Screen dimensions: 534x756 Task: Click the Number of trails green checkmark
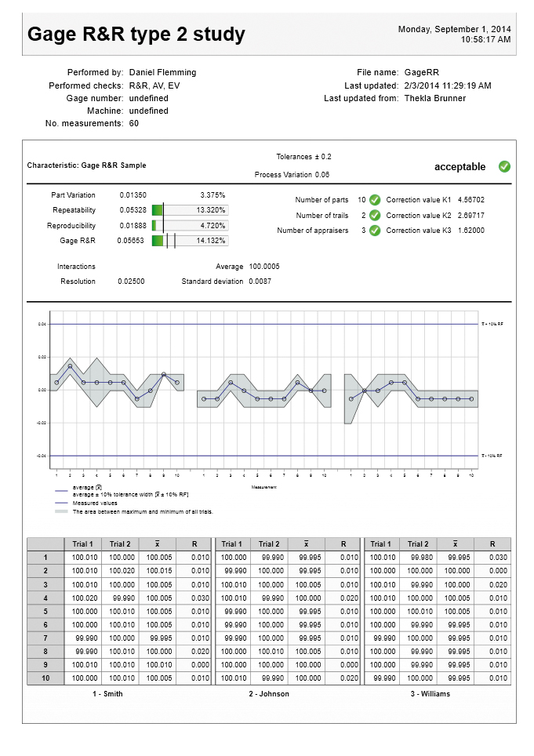[x=375, y=215]
